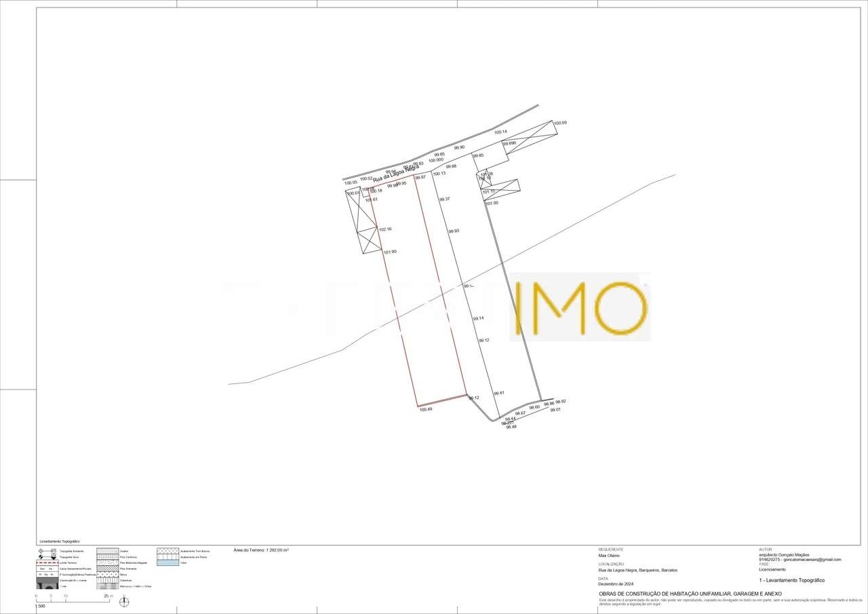Click the elevation value "100.13"
The height and width of the screenshot is (614, 868).
(x=439, y=173)
